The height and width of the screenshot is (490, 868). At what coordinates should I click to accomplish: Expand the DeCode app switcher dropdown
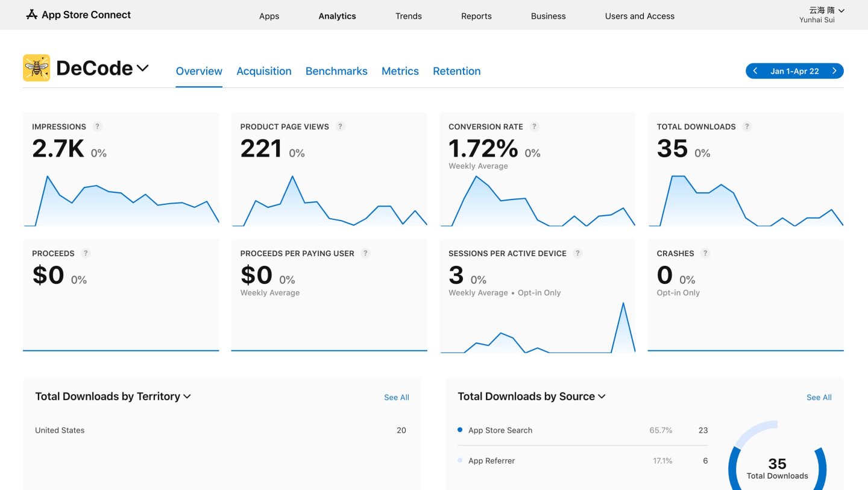tap(143, 68)
